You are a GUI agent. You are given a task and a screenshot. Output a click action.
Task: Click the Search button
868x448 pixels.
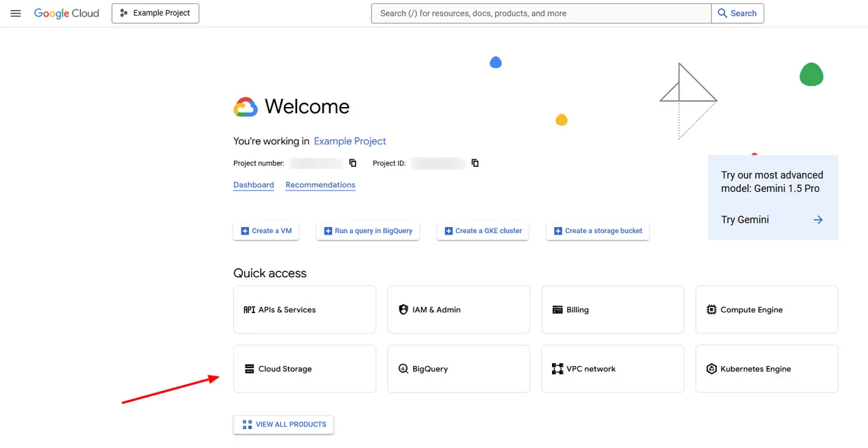point(738,14)
